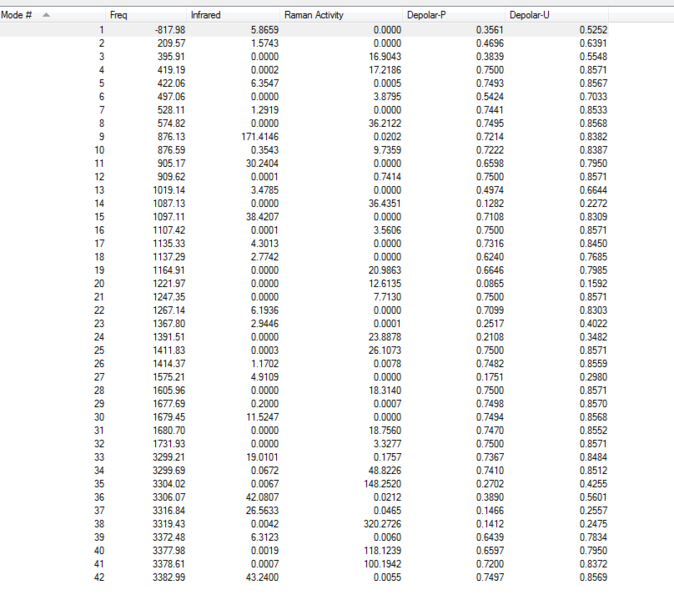The width and height of the screenshot is (674, 600).
Task: Click Raman activity value 148.2520
Action: click(x=383, y=484)
